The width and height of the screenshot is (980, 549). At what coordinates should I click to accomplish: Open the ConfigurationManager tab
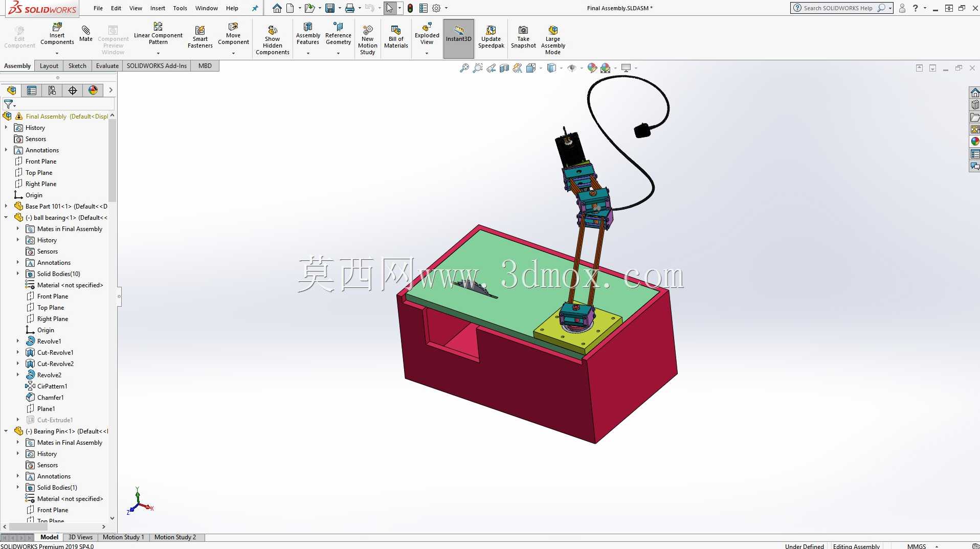click(x=52, y=90)
